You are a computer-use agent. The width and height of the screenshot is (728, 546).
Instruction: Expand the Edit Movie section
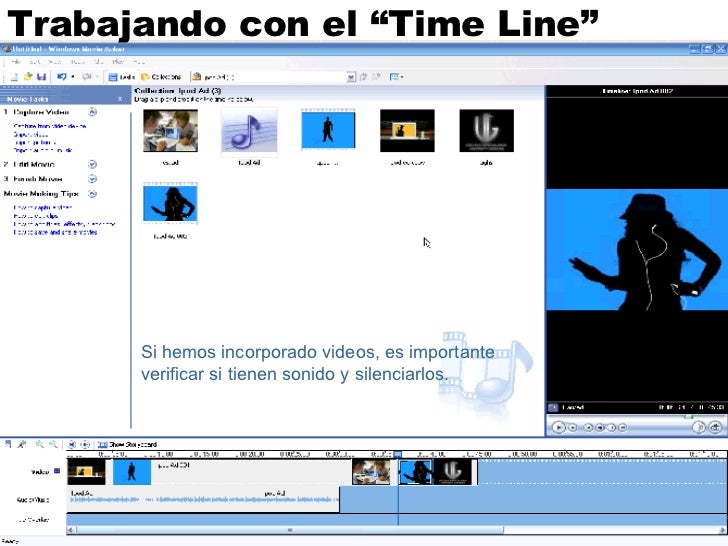point(92,164)
